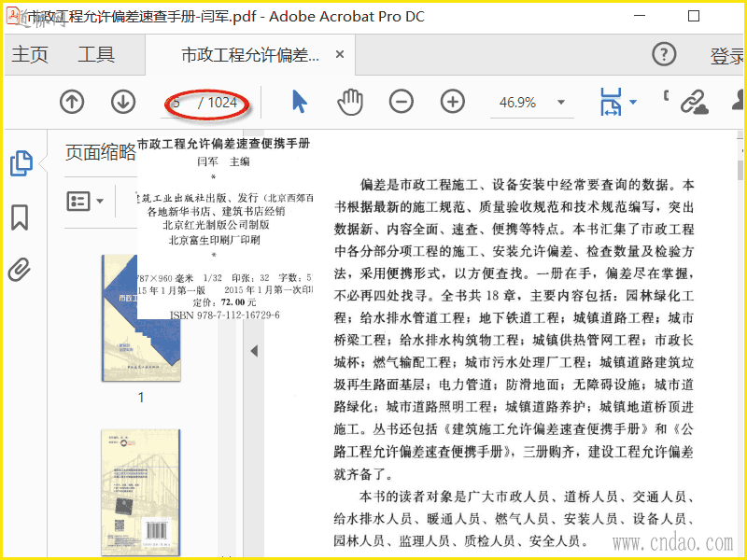Zoom in with the plus button
747x560 pixels.
click(452, 102)
